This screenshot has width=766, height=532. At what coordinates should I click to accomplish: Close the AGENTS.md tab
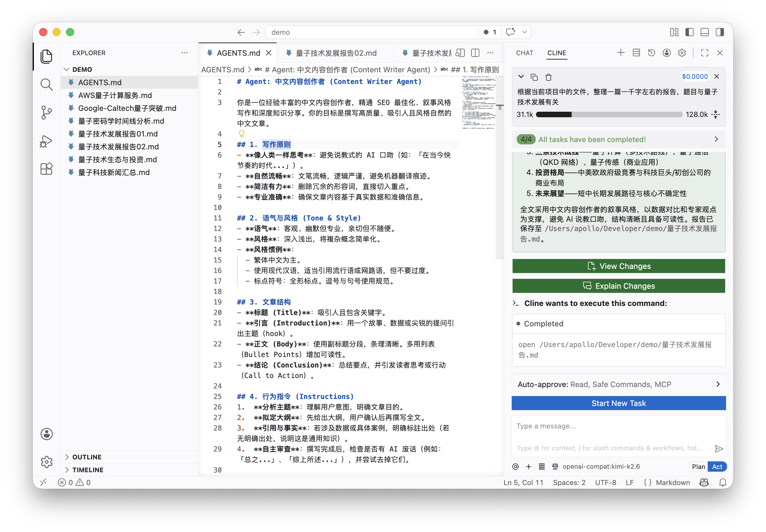click(x=269, y=53)
